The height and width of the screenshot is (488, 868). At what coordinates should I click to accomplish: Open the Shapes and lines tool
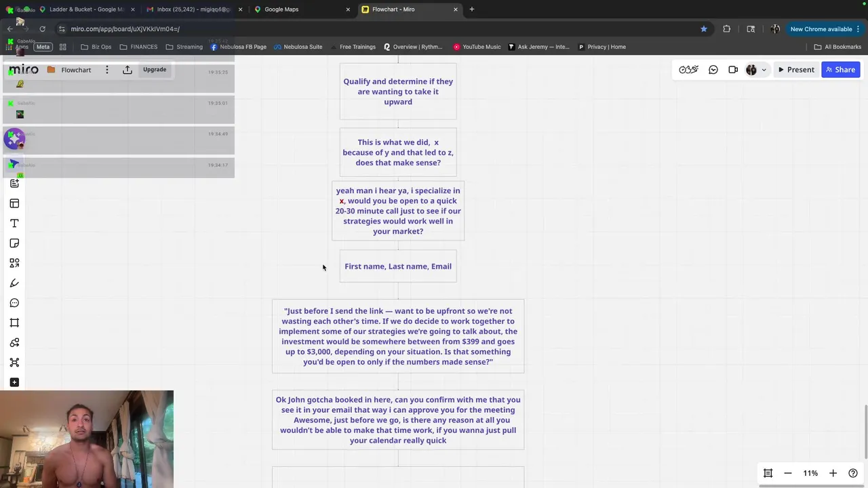pyautogui.click(x=14, y=263)
